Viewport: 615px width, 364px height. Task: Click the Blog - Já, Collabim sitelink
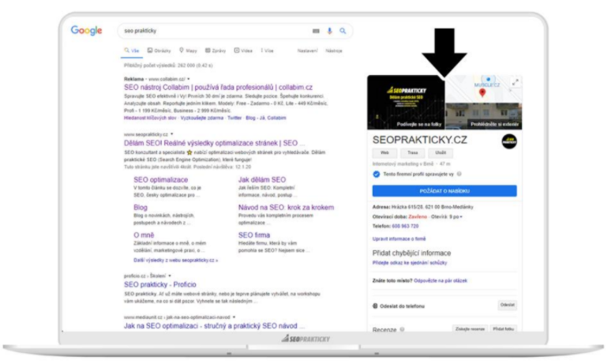(x=266, y=118)
